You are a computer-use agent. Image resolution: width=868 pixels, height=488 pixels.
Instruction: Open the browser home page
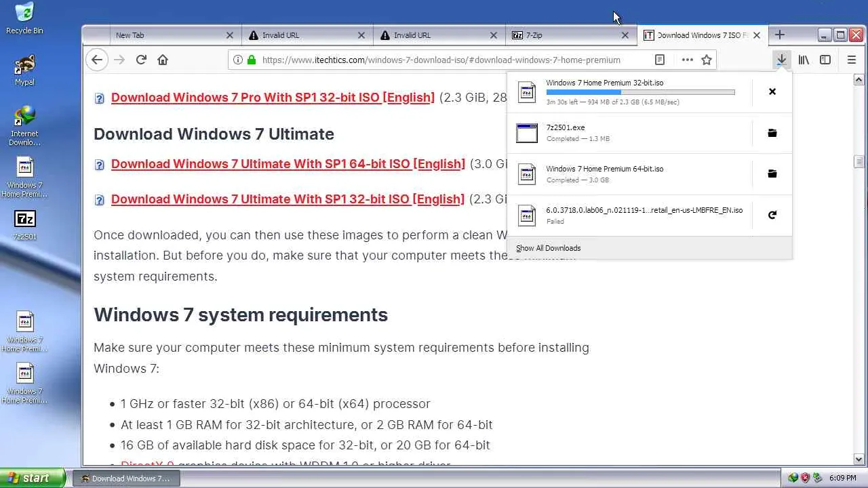point(163,60)
